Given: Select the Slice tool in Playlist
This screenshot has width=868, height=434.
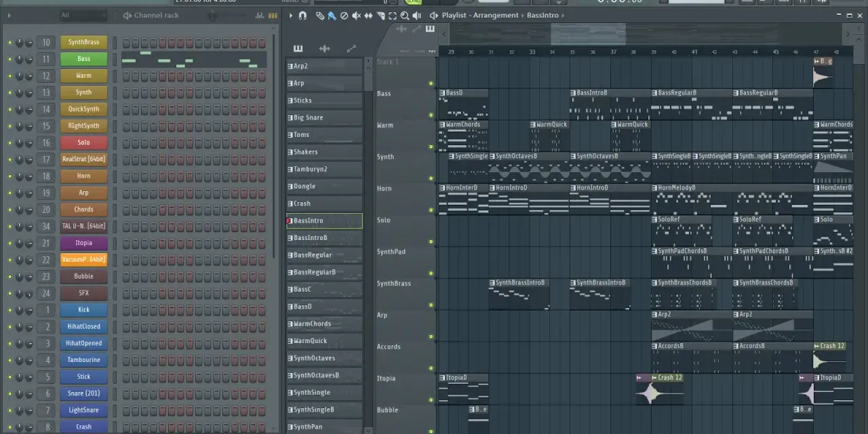Looking at the screenshot, I should (x=380, y=15).
